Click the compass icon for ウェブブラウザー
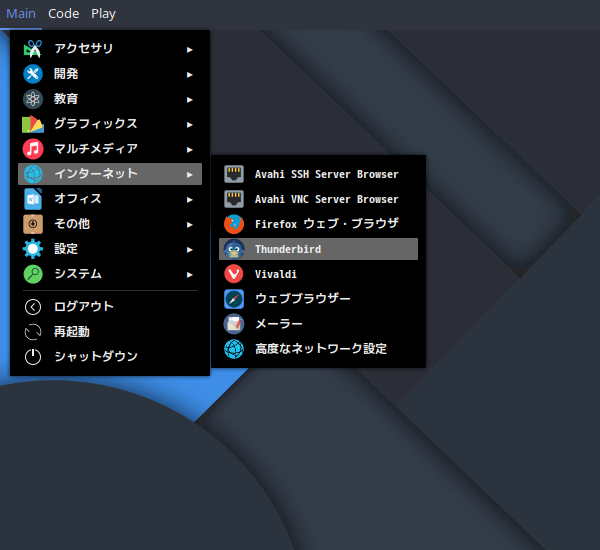 (x=234, y=299)
